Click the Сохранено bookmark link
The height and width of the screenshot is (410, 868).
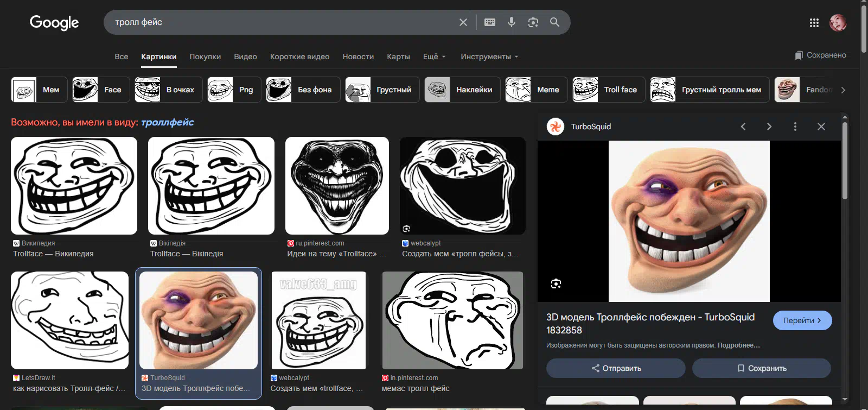point(820,55)
